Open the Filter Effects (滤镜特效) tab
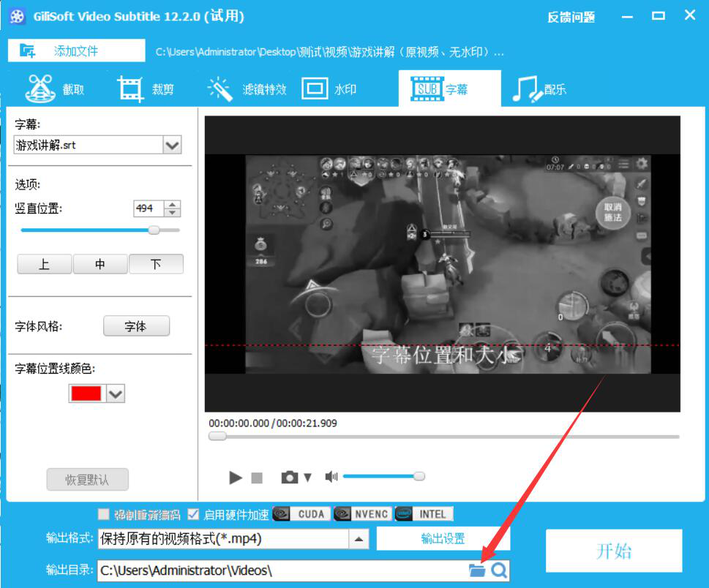This screenshot has height=588, width=709. coord(247,88)
